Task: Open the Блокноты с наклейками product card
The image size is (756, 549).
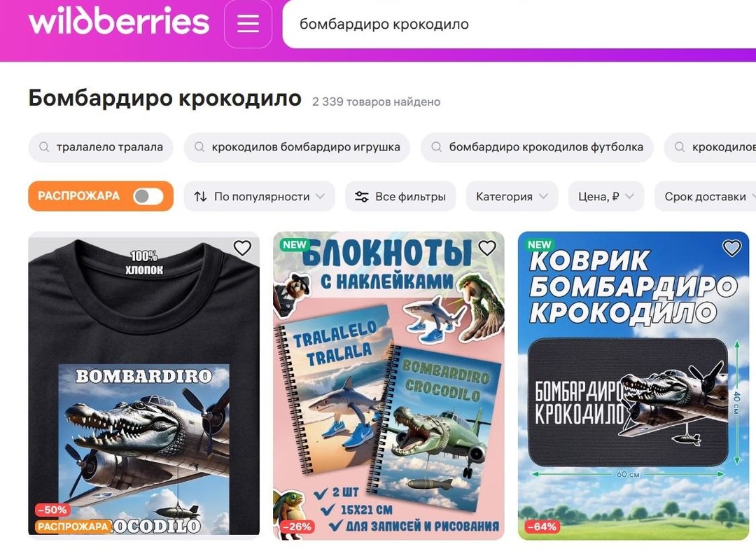Action: click(x=388, y=385)
